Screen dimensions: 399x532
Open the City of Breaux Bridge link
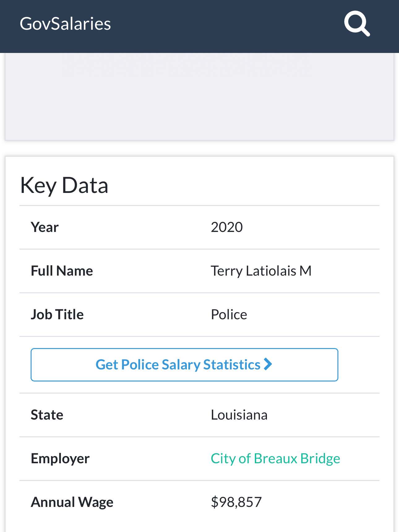pos(275,458)
